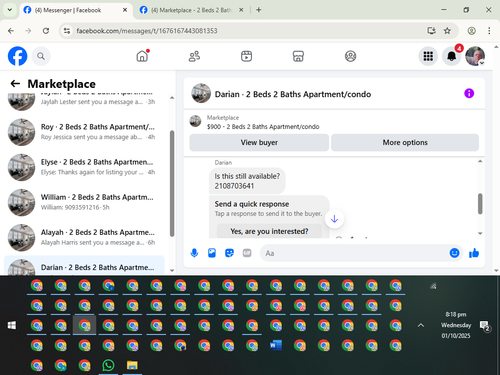Click the View buyer button
This screenshot has height=375, width=500.
click(x=259, y=143)
